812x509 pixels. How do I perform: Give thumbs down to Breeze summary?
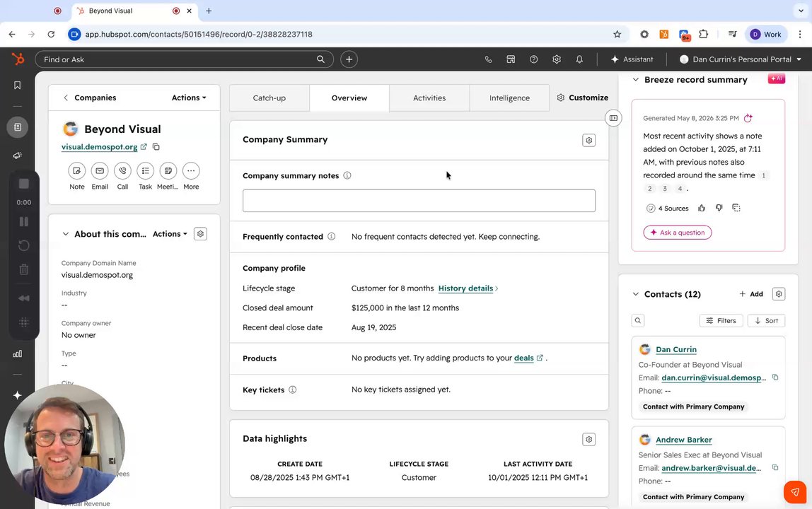coord(719,208)
